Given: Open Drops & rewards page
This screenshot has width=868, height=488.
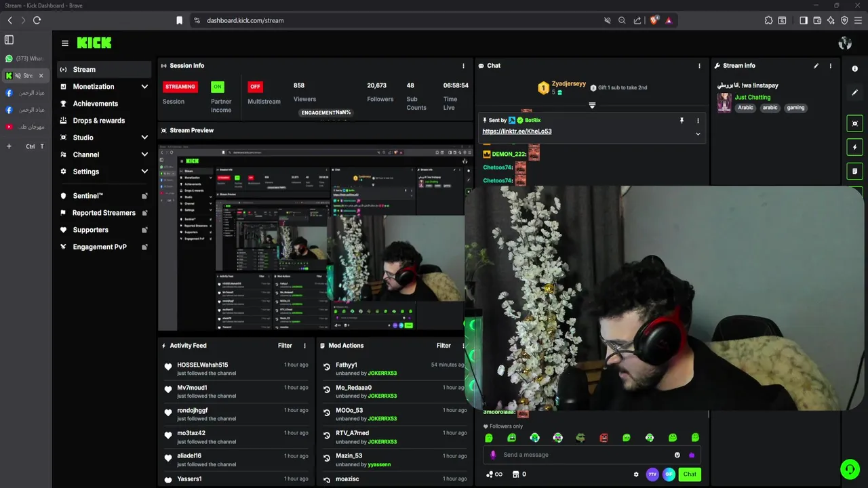Looking at the screenshot, I should pos(104,121).
